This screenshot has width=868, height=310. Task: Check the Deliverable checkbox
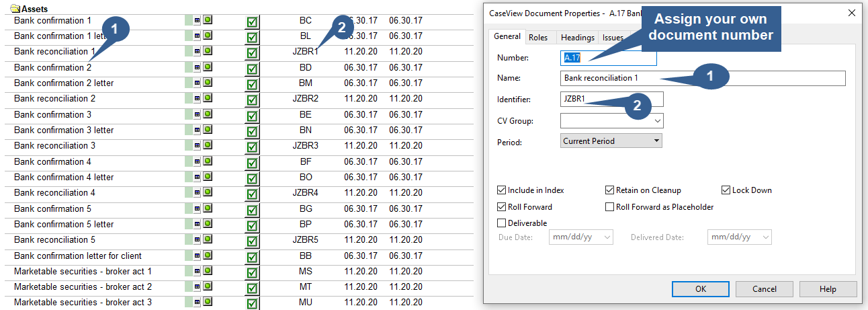502,223
